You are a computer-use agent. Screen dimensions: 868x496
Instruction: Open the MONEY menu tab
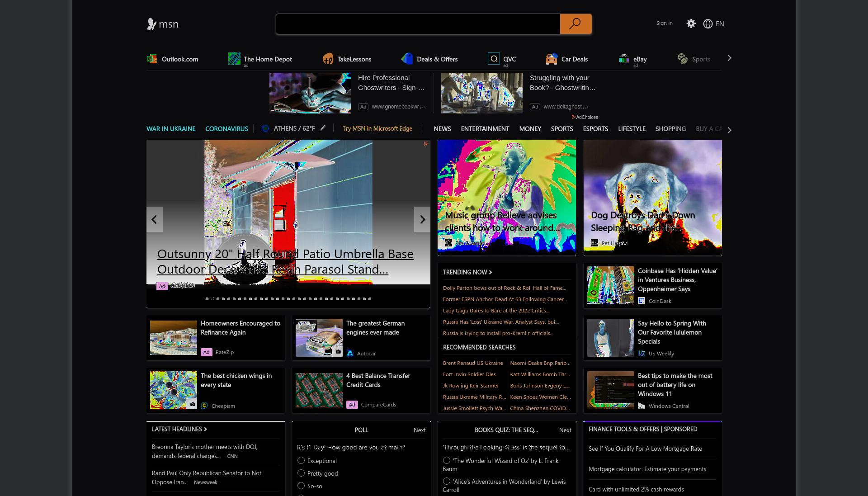click(530, 129)
